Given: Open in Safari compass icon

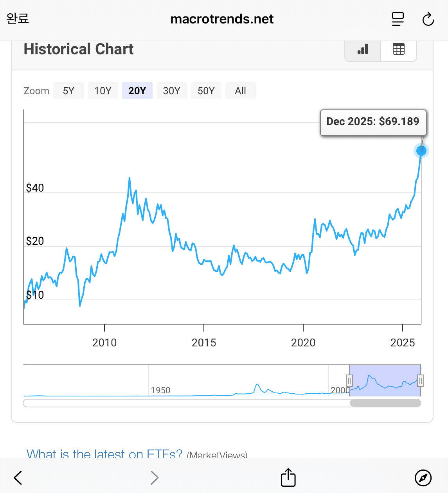Looking at the screenshot, I should click(423, 477).
